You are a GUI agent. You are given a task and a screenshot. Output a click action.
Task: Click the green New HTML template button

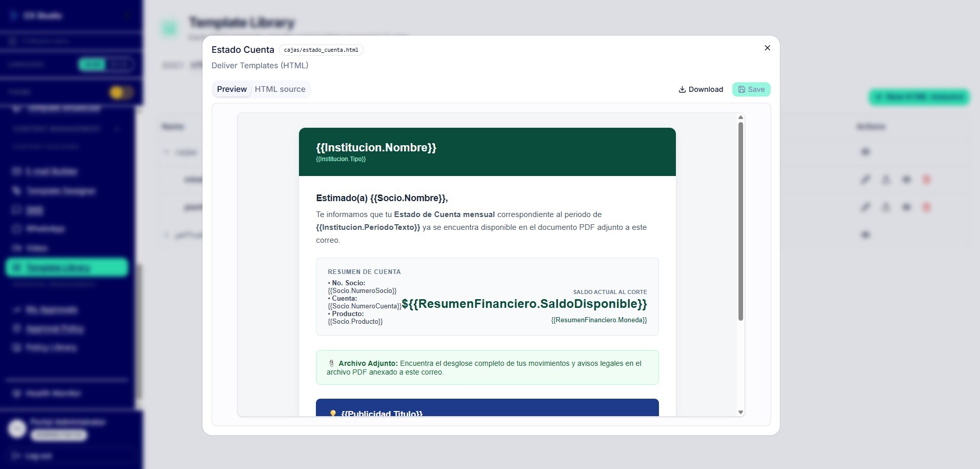[919, 97]
